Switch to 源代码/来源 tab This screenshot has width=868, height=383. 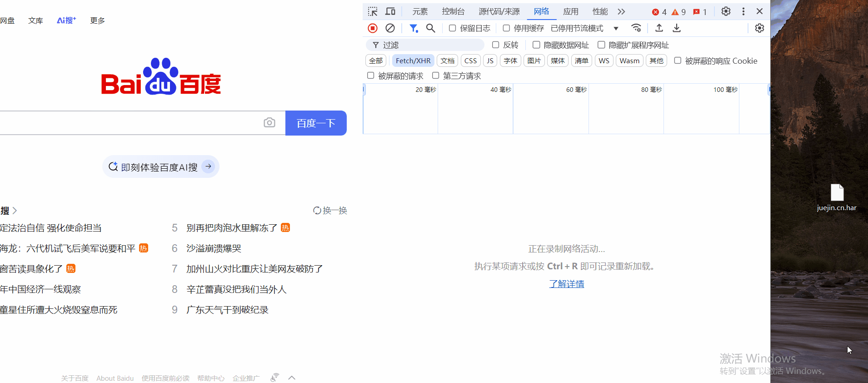(499, 11)
